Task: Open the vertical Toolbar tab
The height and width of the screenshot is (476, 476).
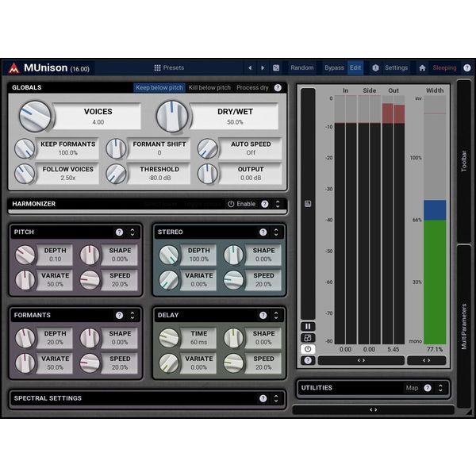Action: coord(464,161)
